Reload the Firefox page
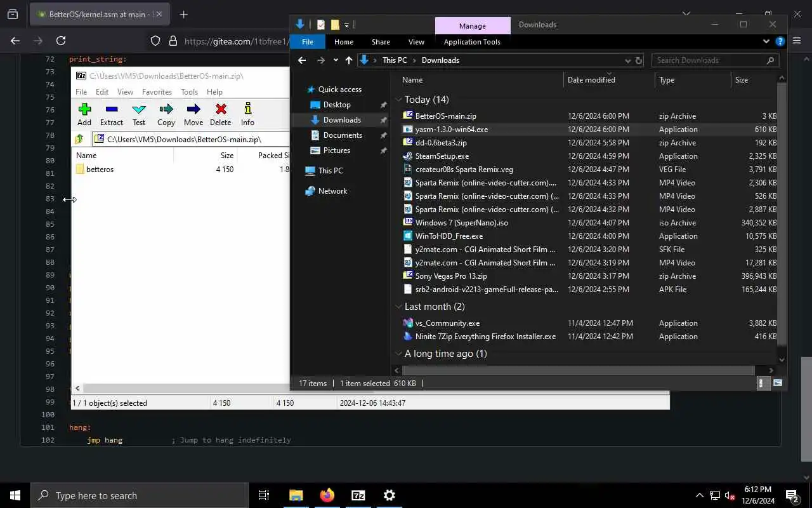This screenshot has height=508, width=812. (61, 41)
